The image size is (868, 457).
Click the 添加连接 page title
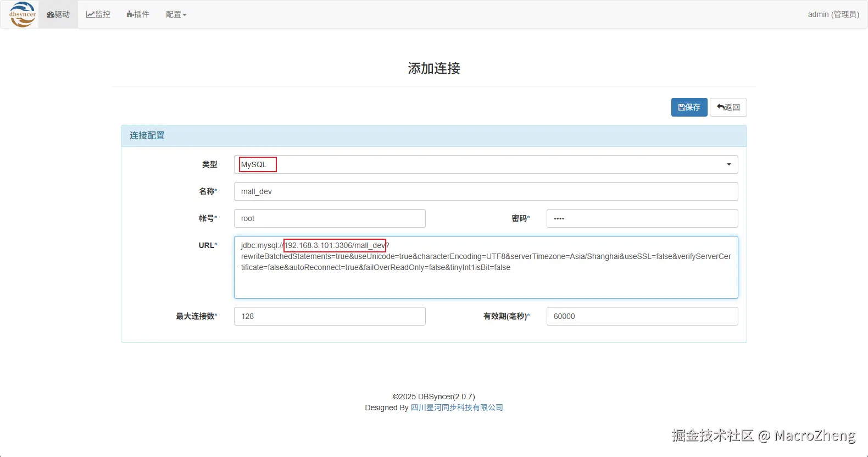(x=434, y=68)
